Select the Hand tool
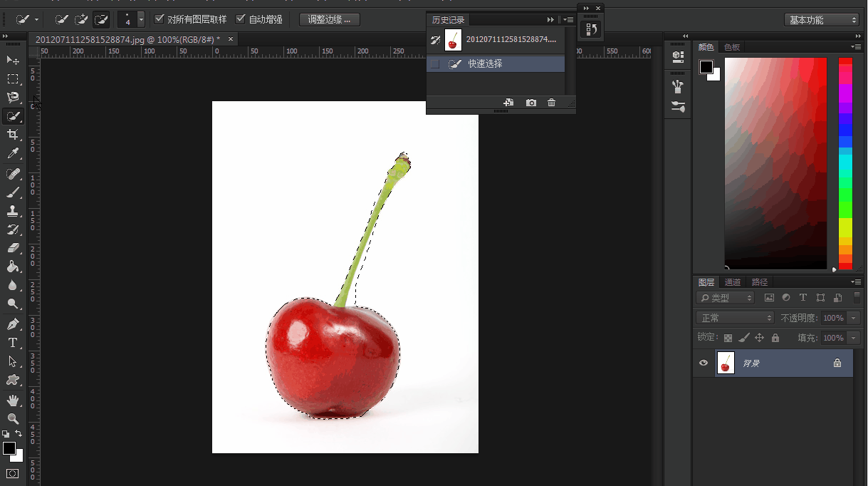 (13, 400)
